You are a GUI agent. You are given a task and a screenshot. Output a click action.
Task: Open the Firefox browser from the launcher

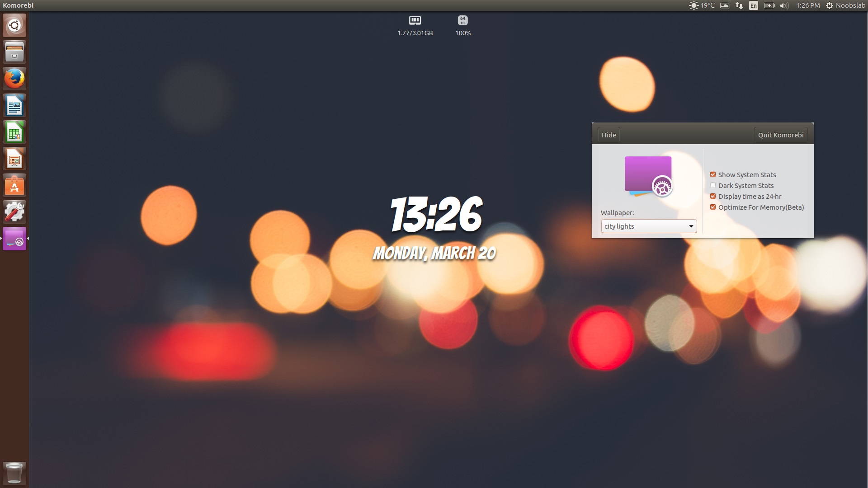pos(14,78)
